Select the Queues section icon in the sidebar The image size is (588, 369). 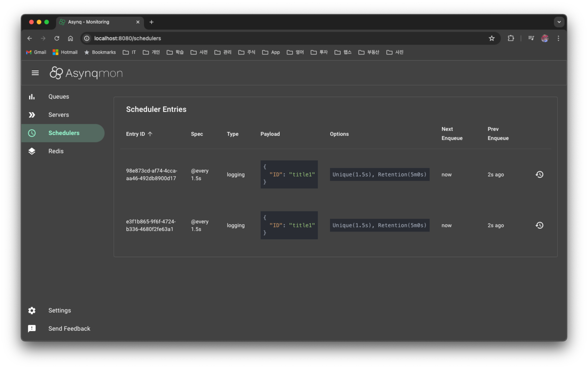click(x=32, y=96)
